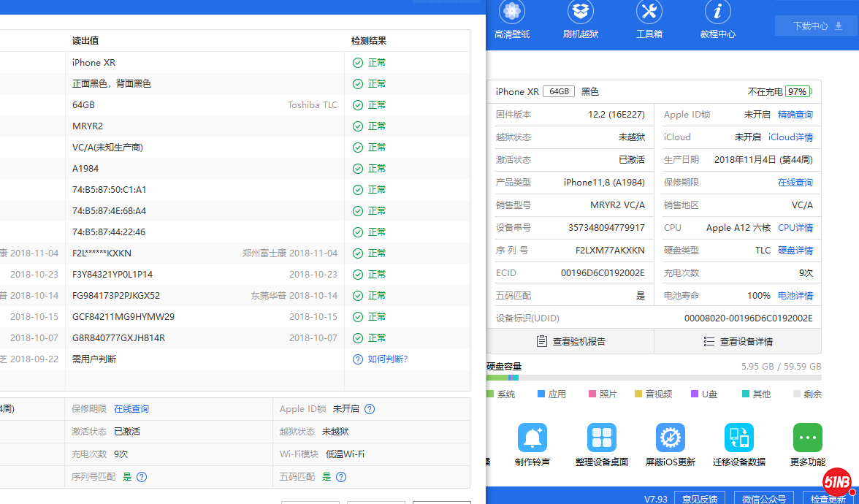The width and height of the screenshot is (859, 504).
Task: Click the 如何判断? help link
Action: (387, 359)
